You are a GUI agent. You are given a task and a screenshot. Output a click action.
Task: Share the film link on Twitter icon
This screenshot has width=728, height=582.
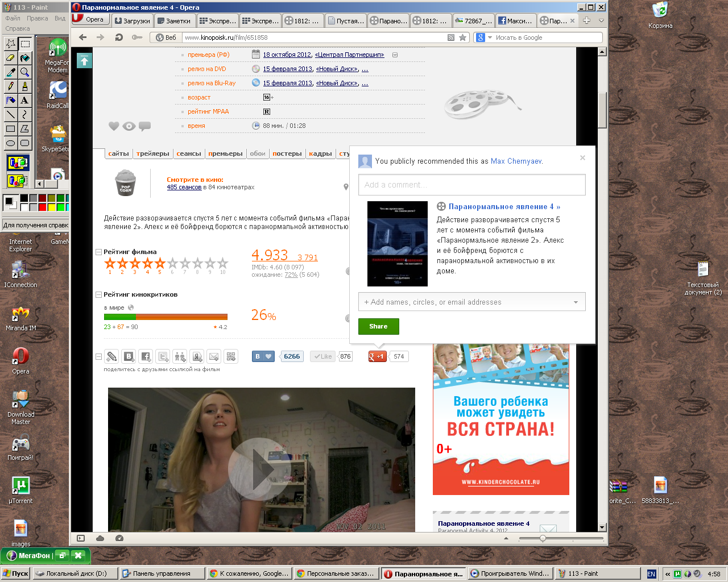[163, 356]
